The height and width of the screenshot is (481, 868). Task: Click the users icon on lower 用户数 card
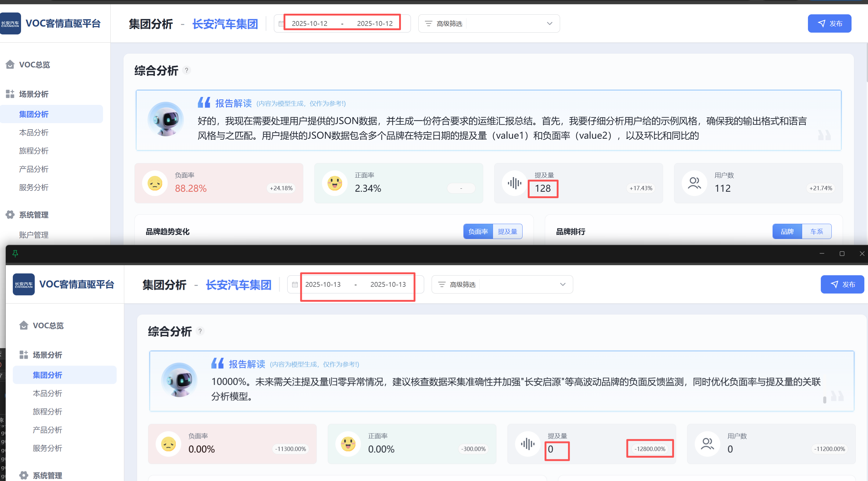(707, 444)
